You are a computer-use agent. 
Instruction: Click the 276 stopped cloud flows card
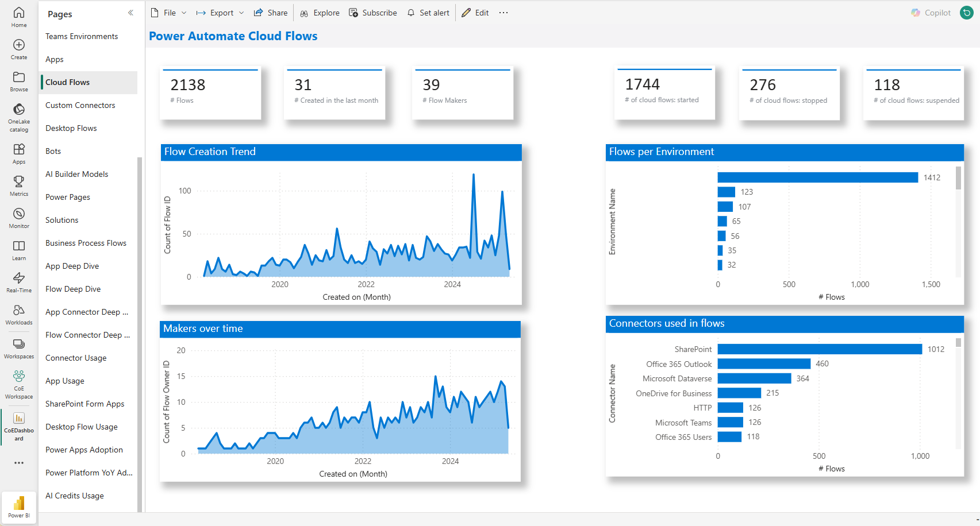pos(789,94)
